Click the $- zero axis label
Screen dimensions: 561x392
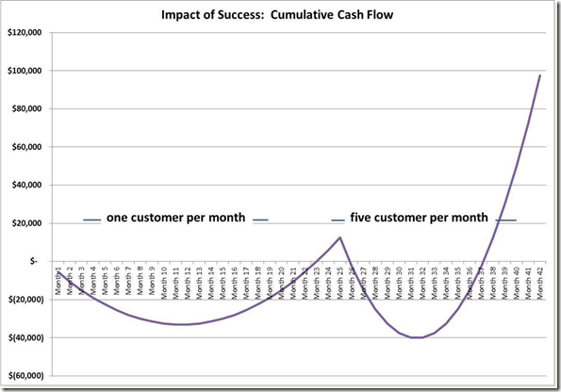(33, 261)
